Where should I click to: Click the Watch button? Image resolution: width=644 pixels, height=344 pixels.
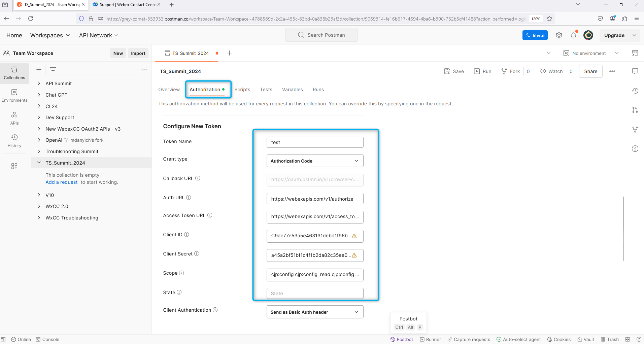tap(551, 71)
